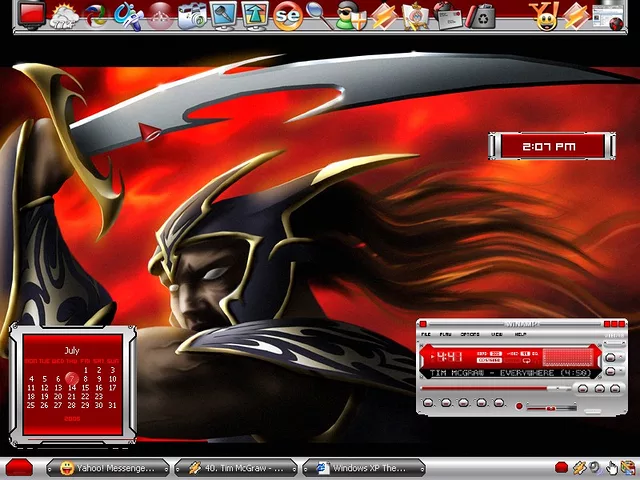
Task: Click the Winamp song seek bar
Action: click(495, 387)
